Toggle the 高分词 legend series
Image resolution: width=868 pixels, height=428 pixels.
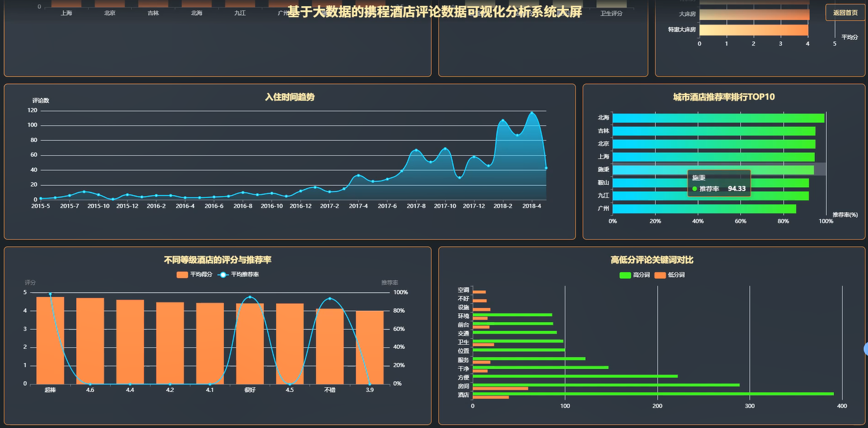(x=635, y=275)
